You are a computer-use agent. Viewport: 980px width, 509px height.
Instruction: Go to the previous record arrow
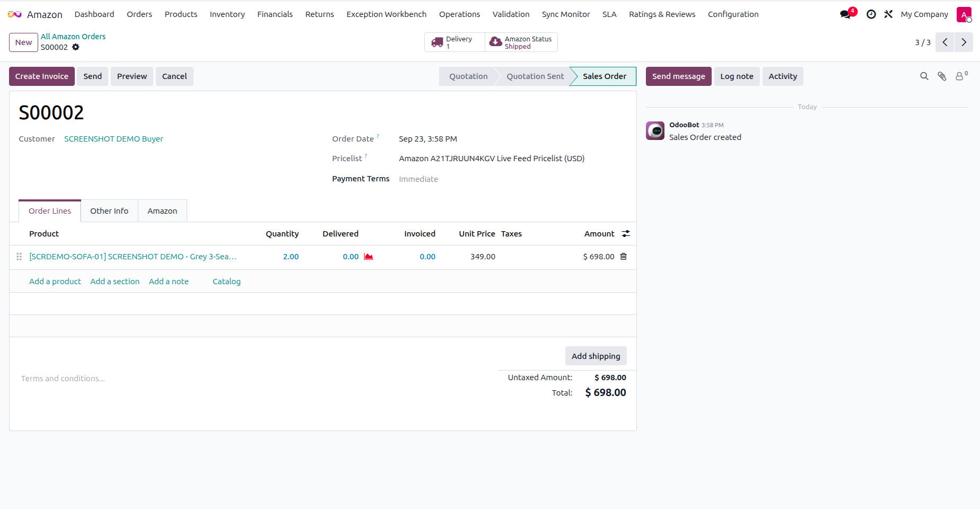pyautogui.click(x=945, y=42)
